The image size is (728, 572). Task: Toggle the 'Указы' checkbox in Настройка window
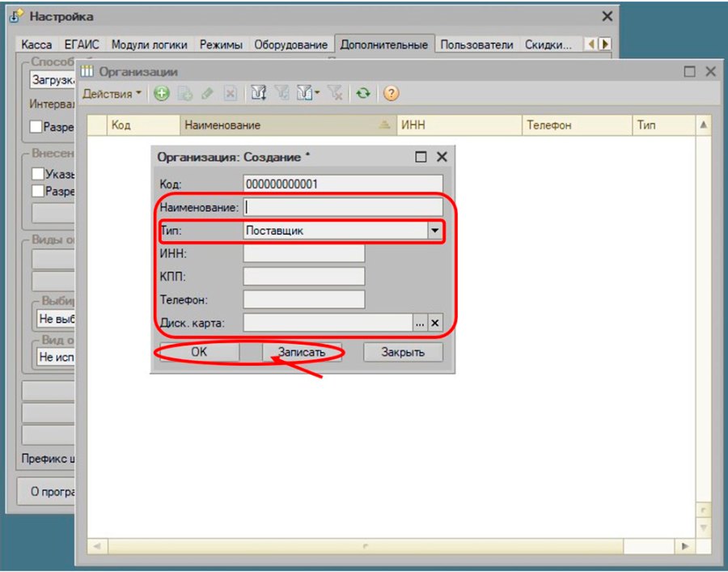tap(38, 174)
